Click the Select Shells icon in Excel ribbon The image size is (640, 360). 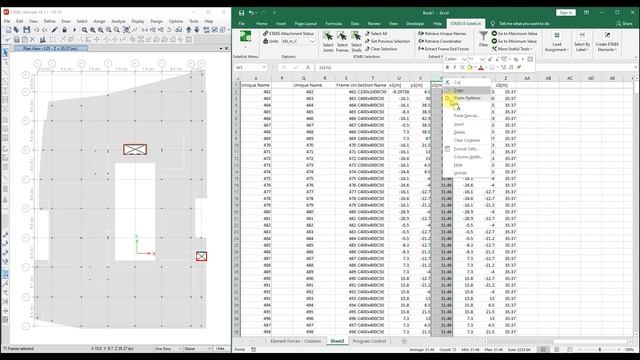[x=356, y=36]
